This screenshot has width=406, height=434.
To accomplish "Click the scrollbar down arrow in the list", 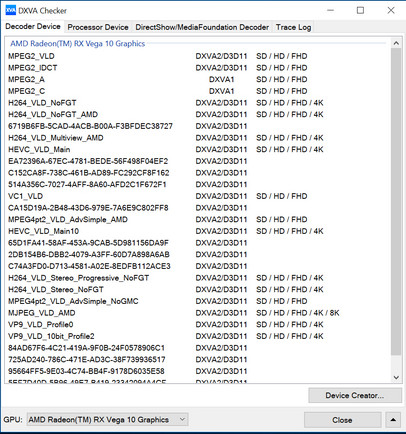I will (396, 377).
